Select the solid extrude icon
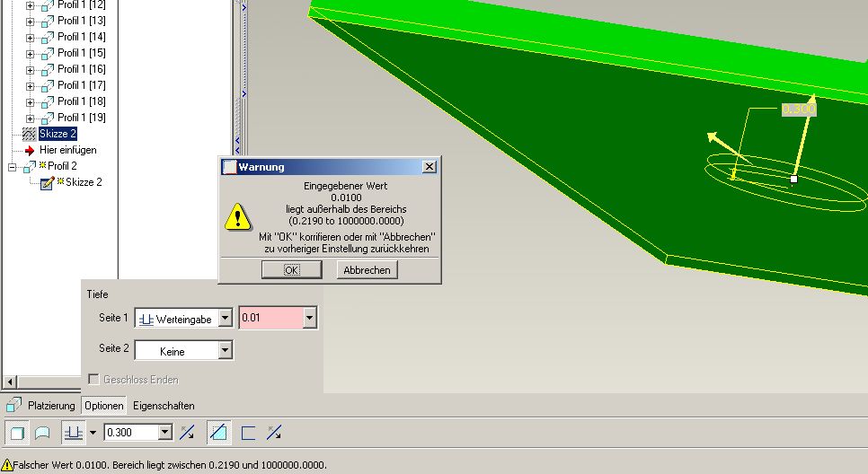 tap(17, 433)
